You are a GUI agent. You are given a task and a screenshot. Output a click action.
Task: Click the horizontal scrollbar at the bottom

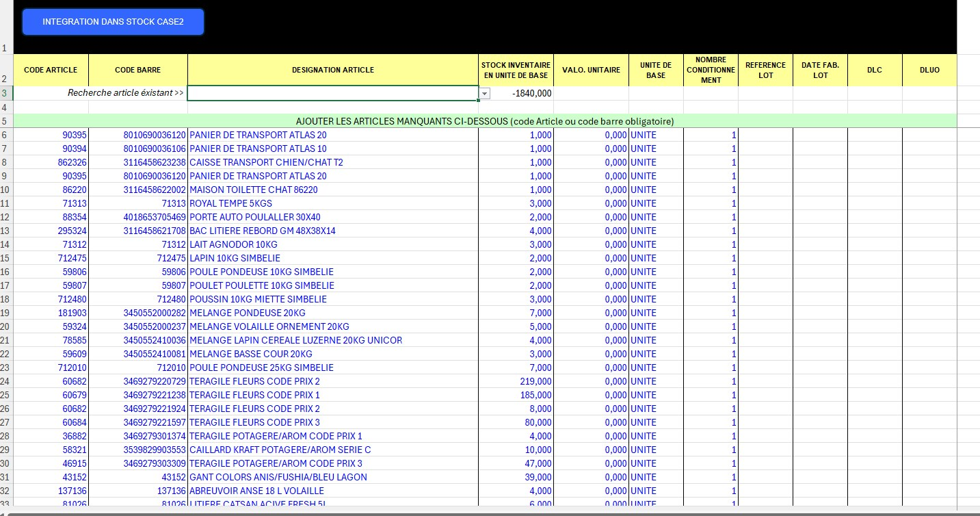coord(490,513)
